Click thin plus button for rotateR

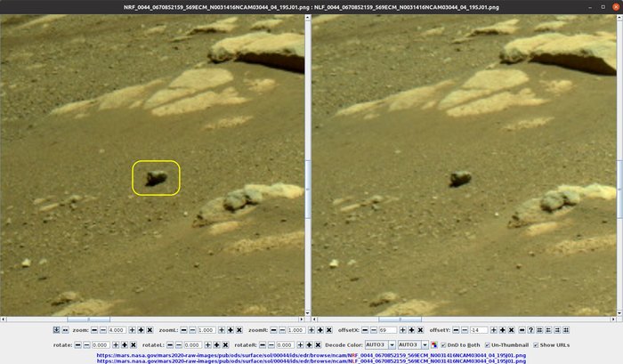pyautogui.click(x=301, y=345)
